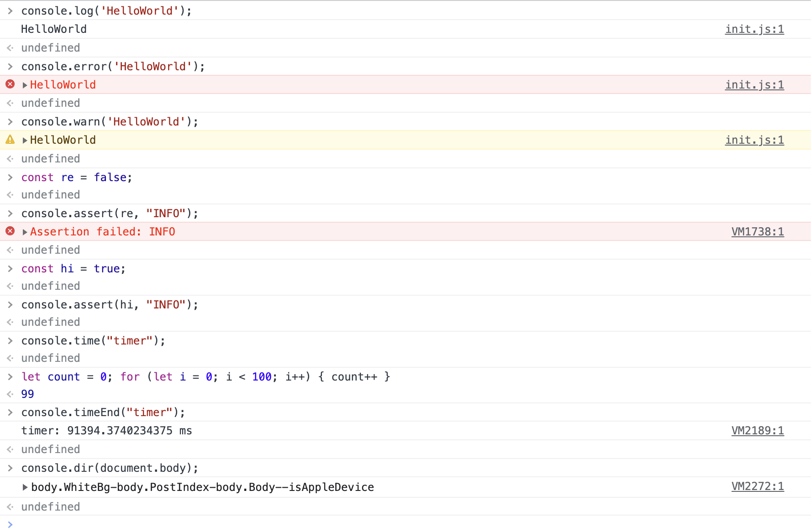Viewport: 811px width, 532px height.
Task: Click the console.dir(document.body); command
Action: click(110, 468)
